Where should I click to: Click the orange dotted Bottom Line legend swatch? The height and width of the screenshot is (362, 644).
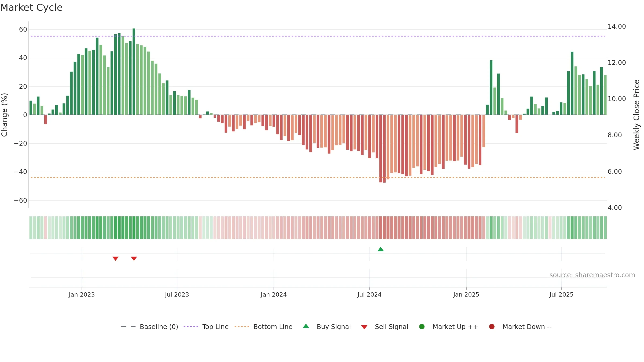point(242,327)
